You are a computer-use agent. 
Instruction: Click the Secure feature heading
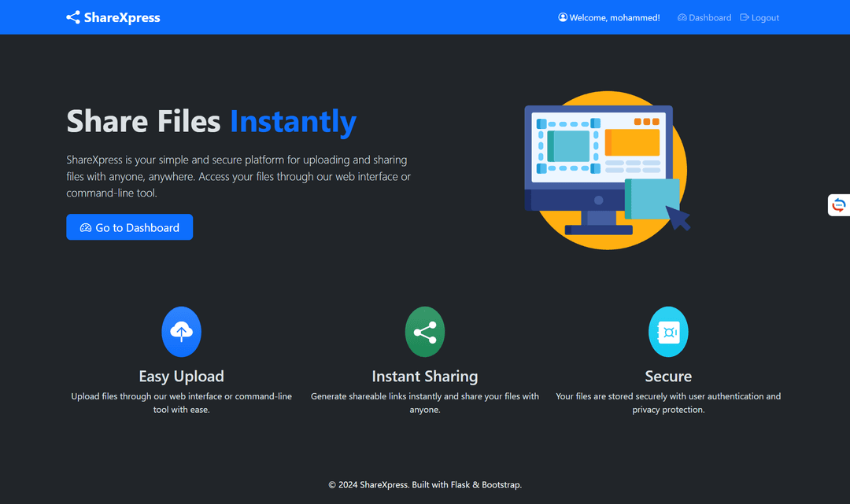(x=668, y=376)
